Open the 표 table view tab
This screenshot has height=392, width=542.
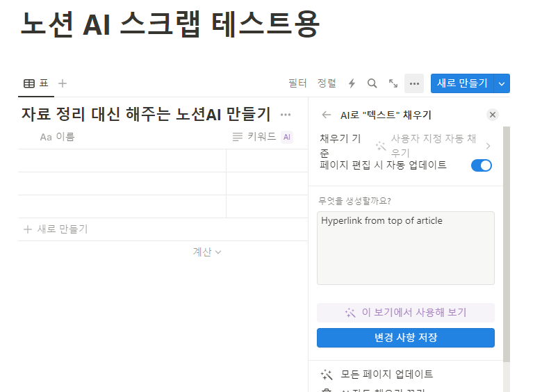tap(36, 83)
